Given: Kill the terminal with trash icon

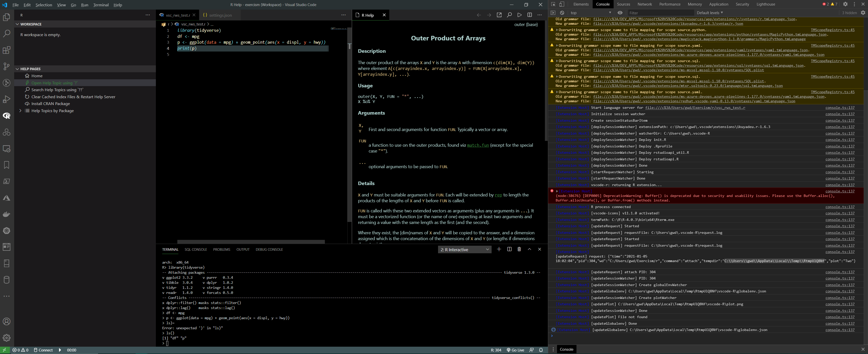Looking at the screenshot, I should click(x=519, y=249).
